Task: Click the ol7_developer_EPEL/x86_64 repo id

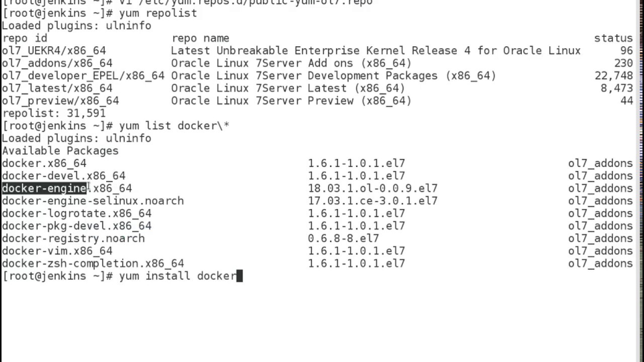Action: point(83,76)
